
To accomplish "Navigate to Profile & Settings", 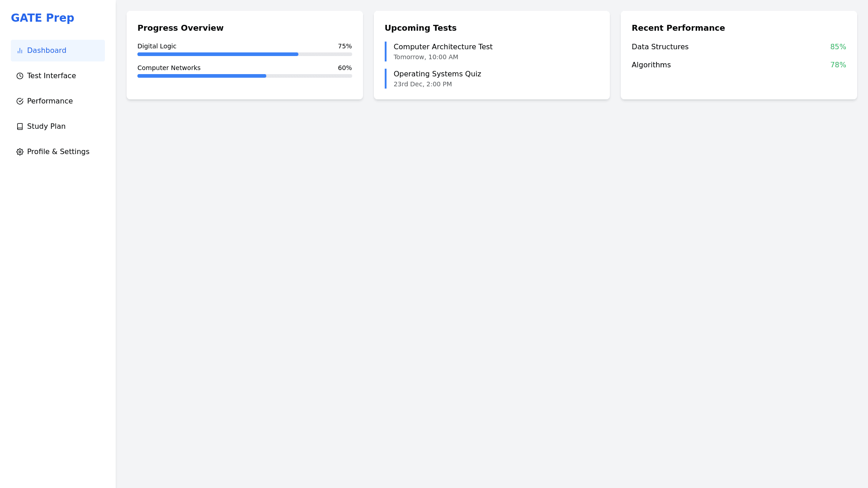I will (x=58, y=152).
